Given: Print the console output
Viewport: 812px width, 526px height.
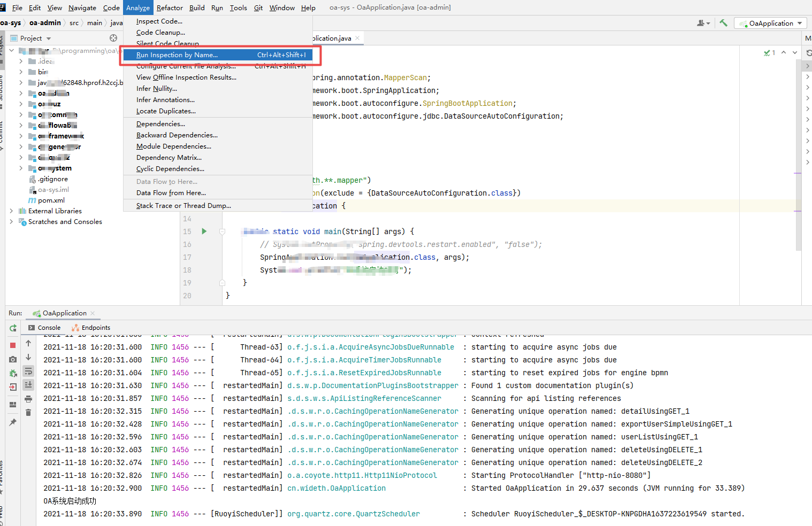Looking at the screenshot, I should pos(28,399).
